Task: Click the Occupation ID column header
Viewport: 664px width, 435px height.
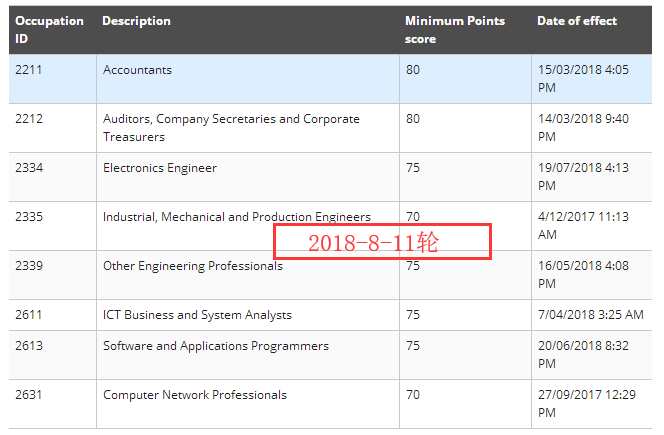Action: pos(49,29)
